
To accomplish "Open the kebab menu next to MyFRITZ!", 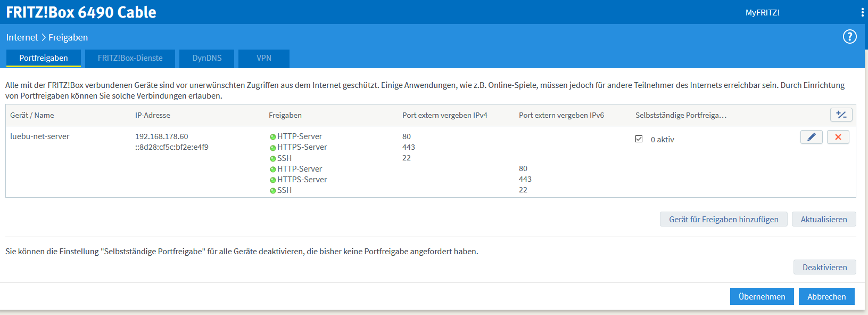I will 862,12.
